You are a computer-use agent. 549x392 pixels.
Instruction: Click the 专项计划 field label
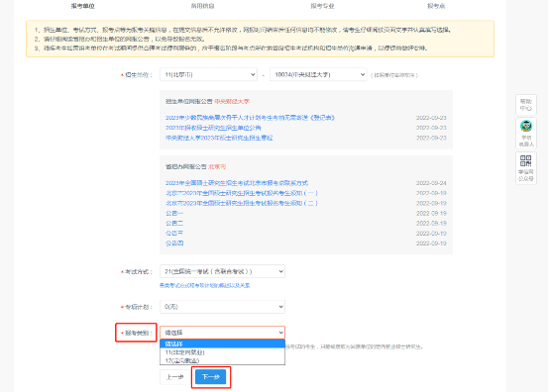(139, 307)
